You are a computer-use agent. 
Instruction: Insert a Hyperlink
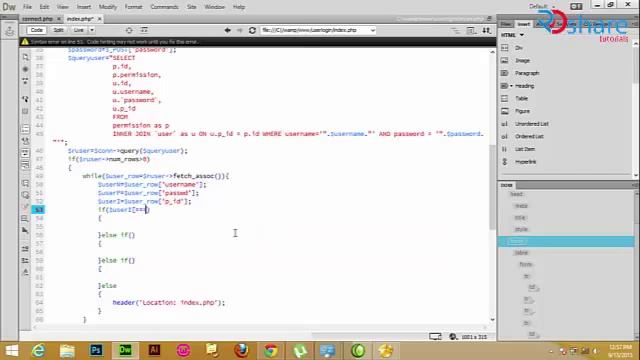[x=525, y=162]
